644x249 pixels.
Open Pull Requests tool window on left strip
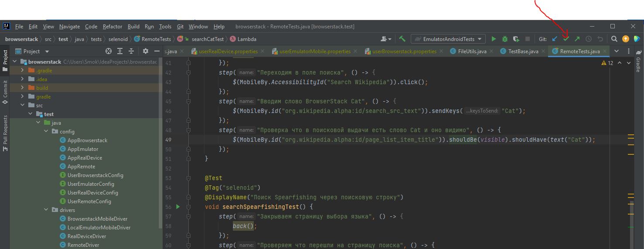coord(5,133)
